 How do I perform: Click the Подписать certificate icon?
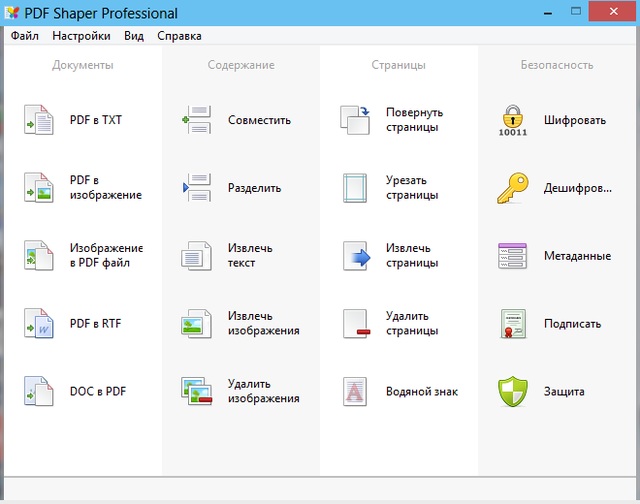coord(513,324)
